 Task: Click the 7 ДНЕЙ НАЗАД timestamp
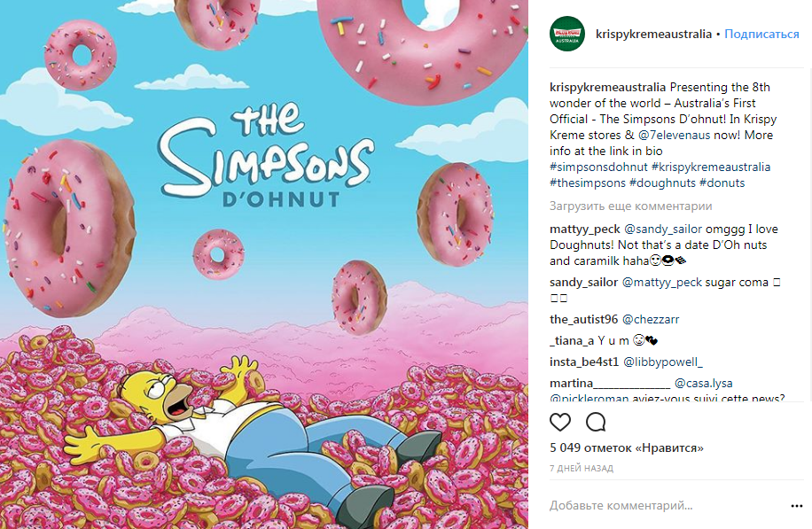tap(581, 468)
